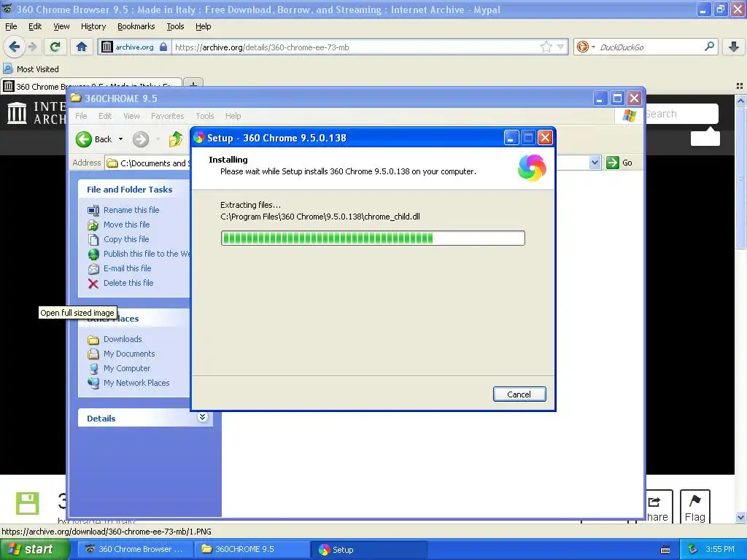Click the Internet Archive Search box
747x560 pixels.
pos(681,114)
